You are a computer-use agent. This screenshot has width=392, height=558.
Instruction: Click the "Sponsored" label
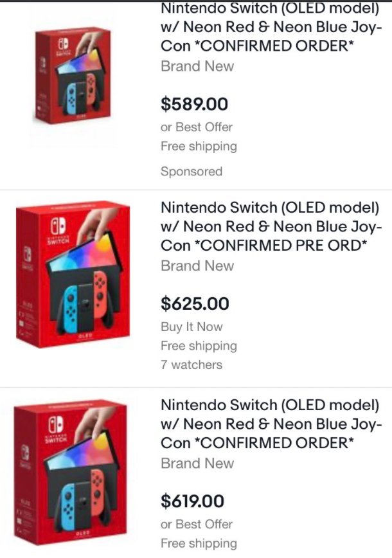tap(192, 172)
